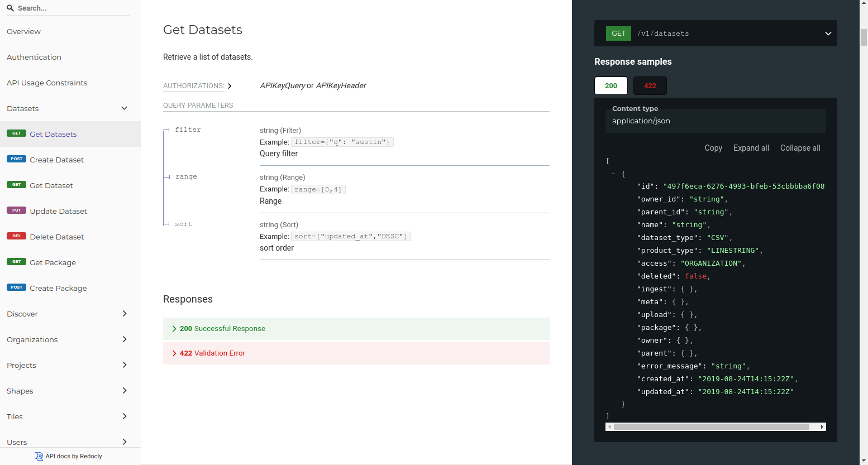Expand the Projects sidebar group
The image size is (868, 465).
tap(70, 365)
